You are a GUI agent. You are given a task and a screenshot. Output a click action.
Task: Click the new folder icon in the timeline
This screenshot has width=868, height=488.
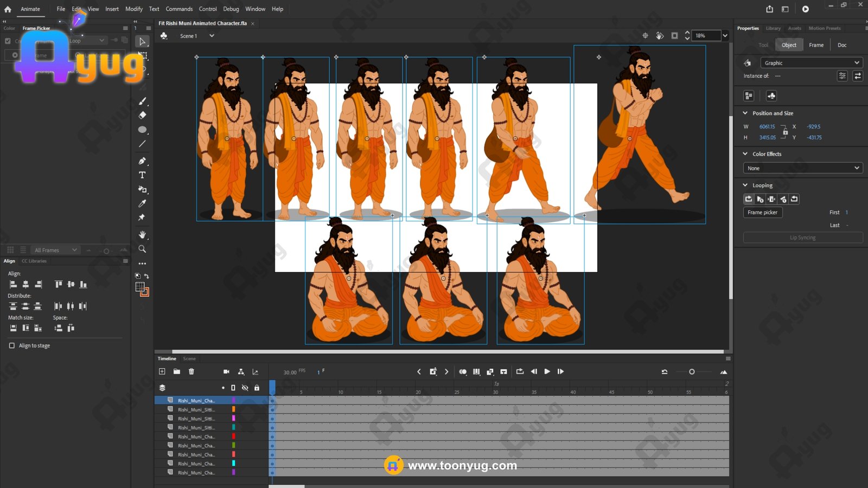[176, 371]
